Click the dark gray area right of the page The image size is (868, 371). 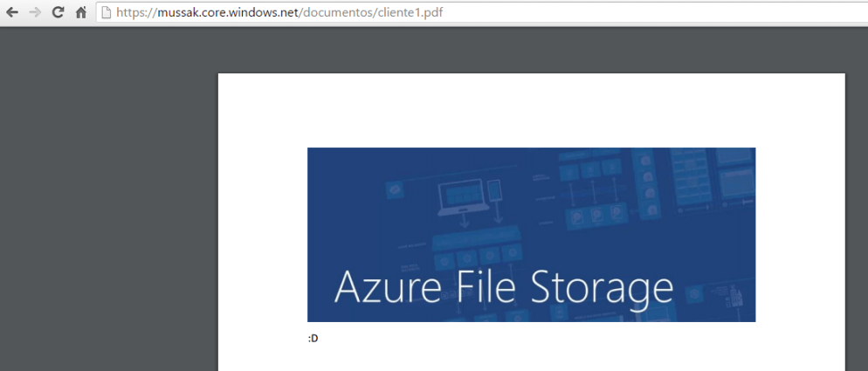pyautogui.click(x=857, y=201)
